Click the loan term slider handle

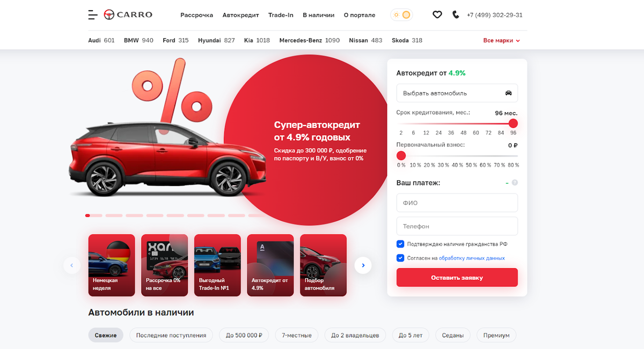[x=513, y=123]
